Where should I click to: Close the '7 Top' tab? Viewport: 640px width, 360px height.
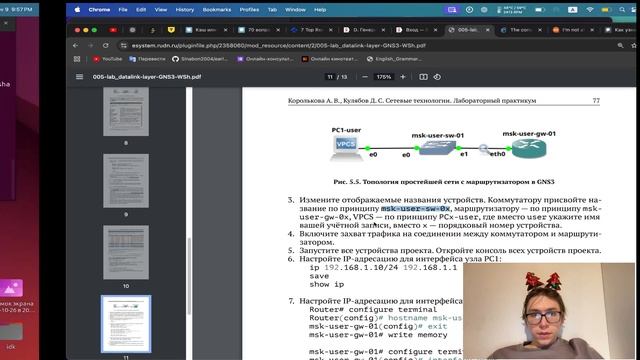click(331, 30)
